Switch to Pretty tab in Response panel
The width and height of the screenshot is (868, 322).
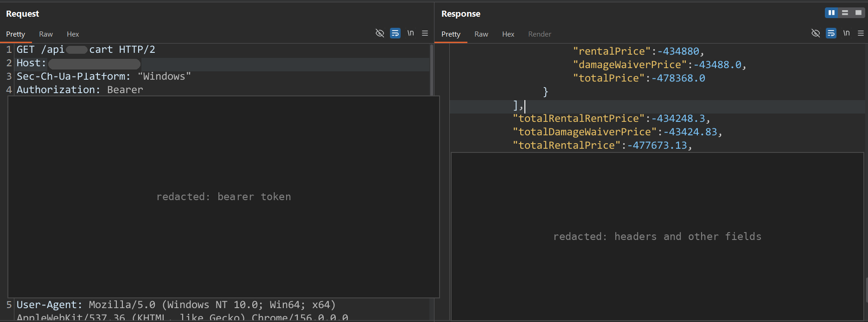451,34
